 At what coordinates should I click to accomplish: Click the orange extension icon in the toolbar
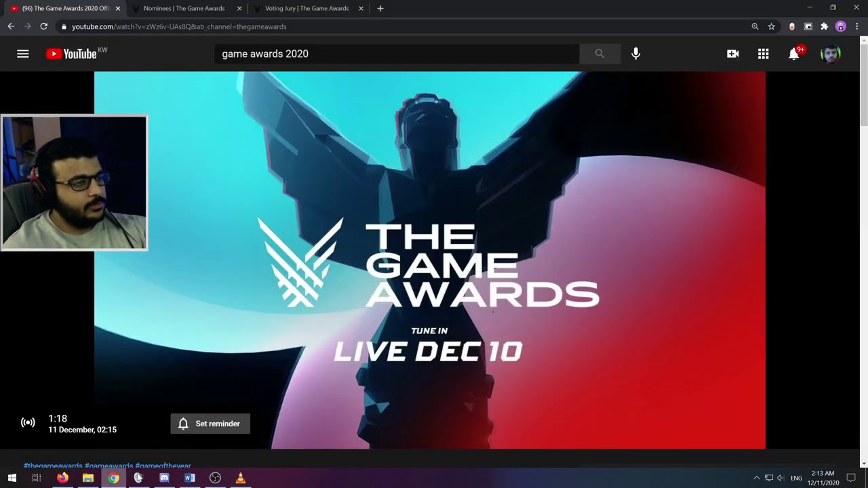pyautogui.click(x=792, y=26)
